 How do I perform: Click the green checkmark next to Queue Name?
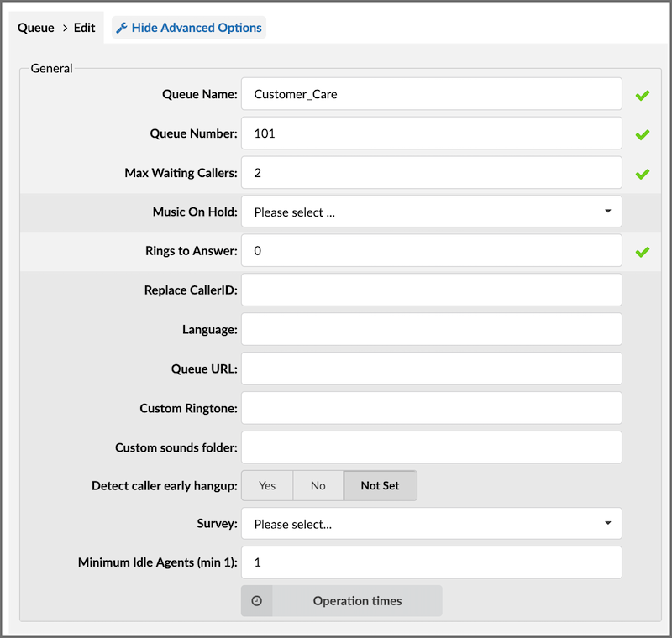tap(643, 95)
